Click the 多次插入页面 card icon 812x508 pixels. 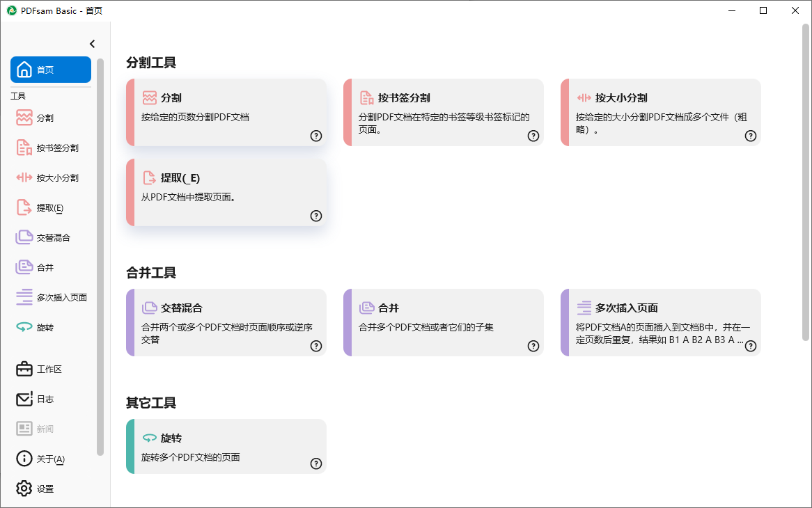pyautogui.click(x=584, y=308)
